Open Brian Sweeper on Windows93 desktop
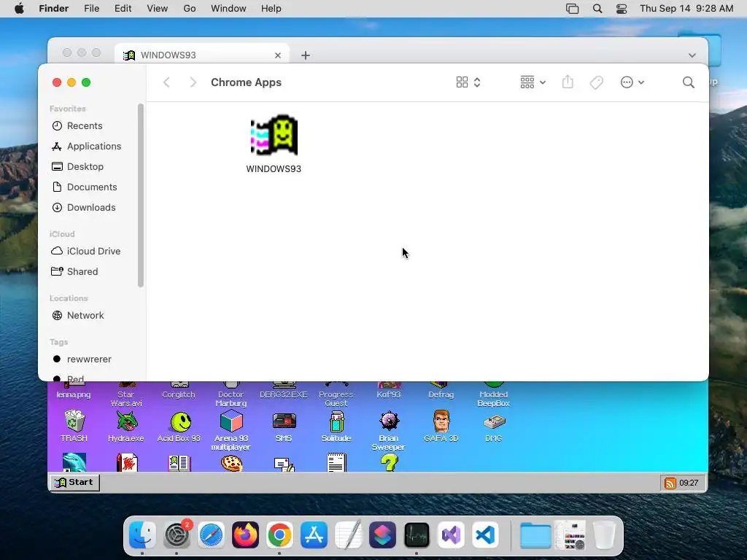The height and width of the screenshot is (560, 747). click(x=389, y=430)
